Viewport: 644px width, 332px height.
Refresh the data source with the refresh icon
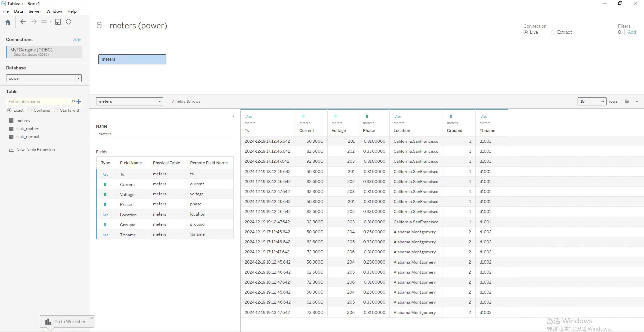pyautogui.click(x=69, y=22)
